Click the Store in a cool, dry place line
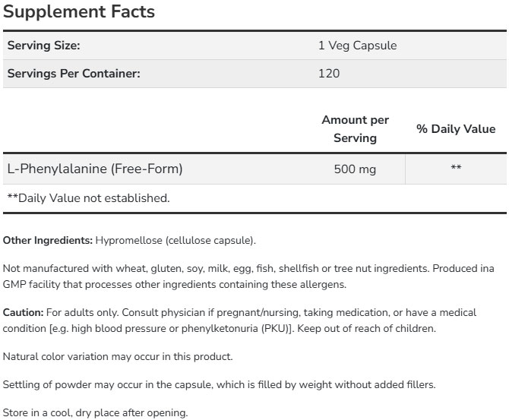509x420 pixels. (x=96, y=412)
